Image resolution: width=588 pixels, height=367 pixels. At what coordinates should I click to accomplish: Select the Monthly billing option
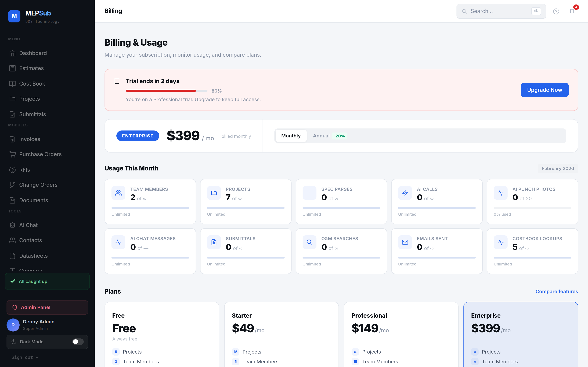pos(291,136)
